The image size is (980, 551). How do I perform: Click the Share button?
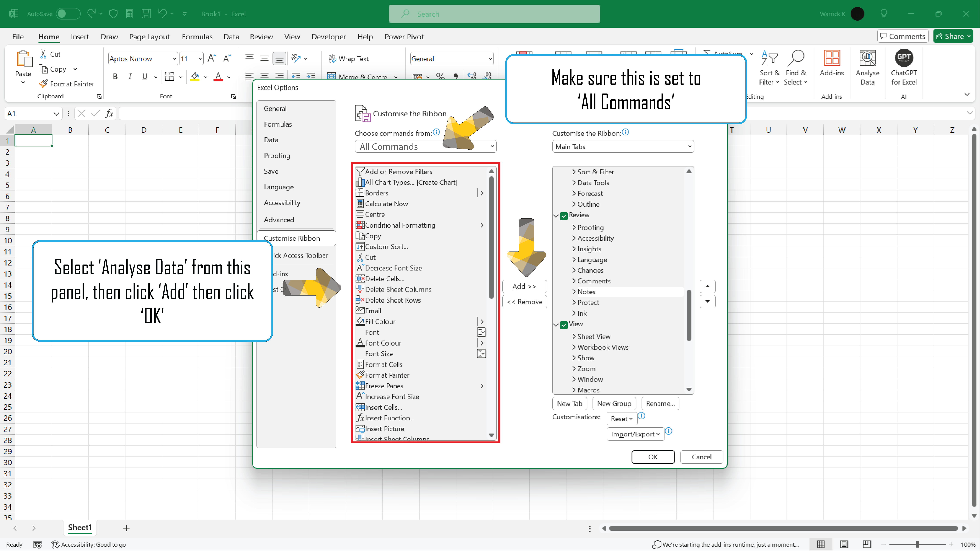[953, 36]
